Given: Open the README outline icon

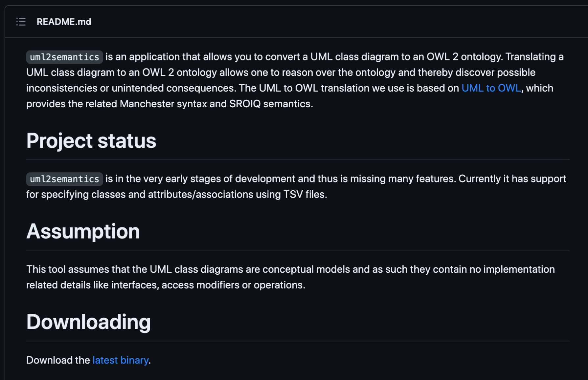Looking at the screenshot, I should 21,22.
